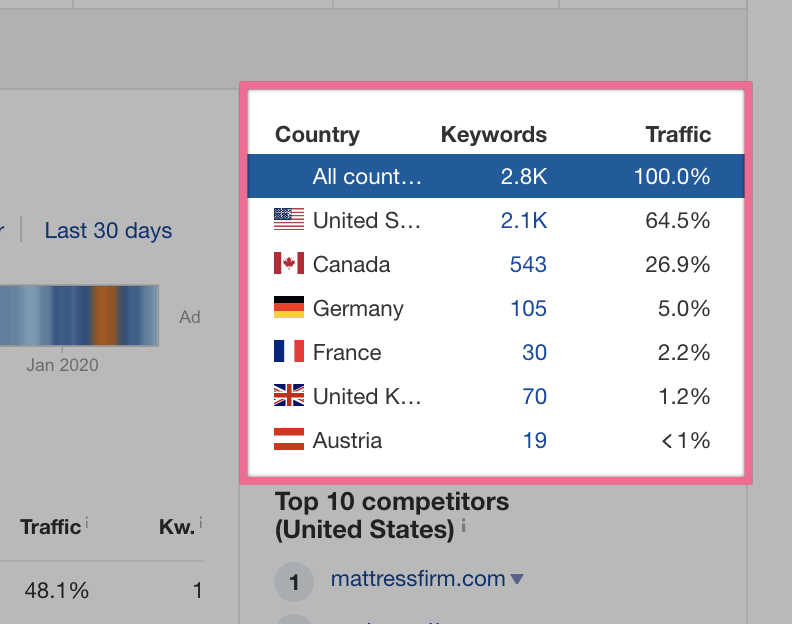Click the orange segment in the heatmap bar
Screen dimensions: 792x624
105,316
